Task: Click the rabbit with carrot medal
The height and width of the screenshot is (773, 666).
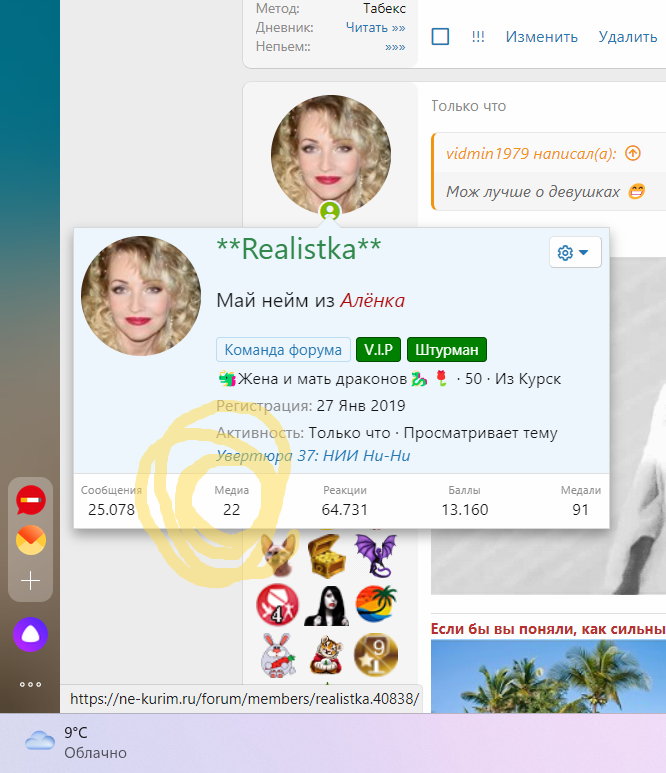Action: [x=278, y=655]
